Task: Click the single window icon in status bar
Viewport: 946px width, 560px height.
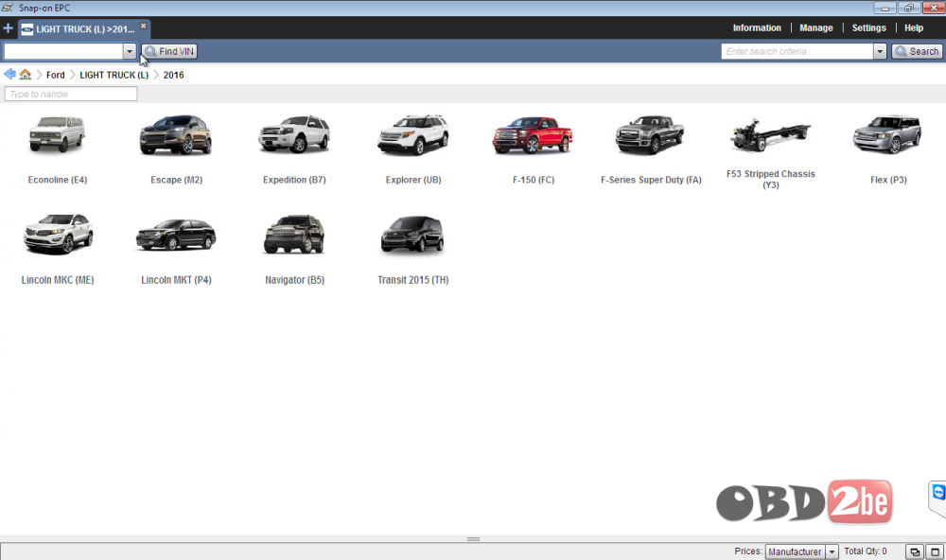Action: coord(936,551)
